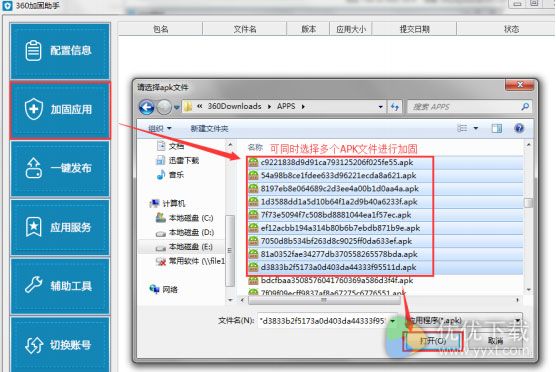This screenshot has height=372, width=556.
Task: Expand the 应用程序(*.apk) file type dropdown
Action: pos(463,321)
